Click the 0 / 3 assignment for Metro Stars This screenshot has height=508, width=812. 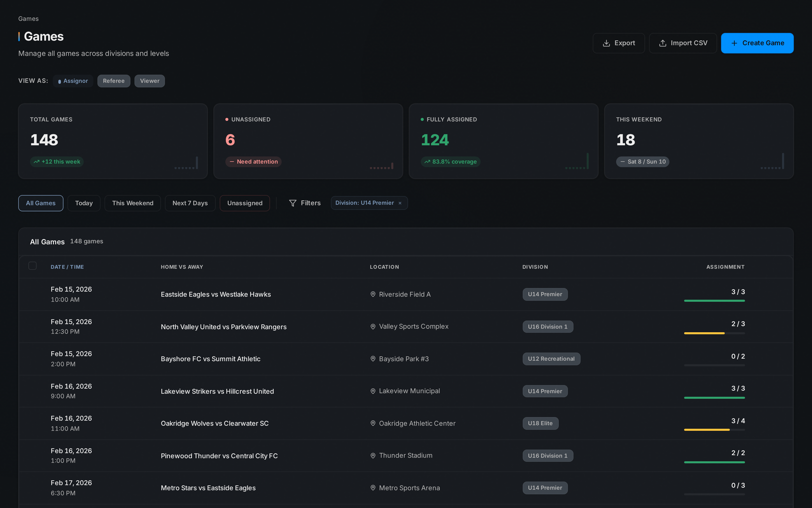(738, 485)
